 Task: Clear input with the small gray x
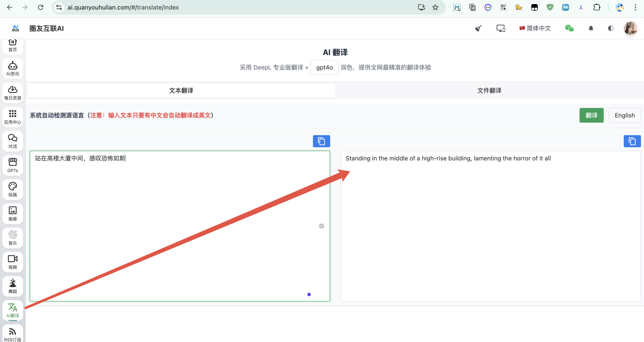(321, 226)
